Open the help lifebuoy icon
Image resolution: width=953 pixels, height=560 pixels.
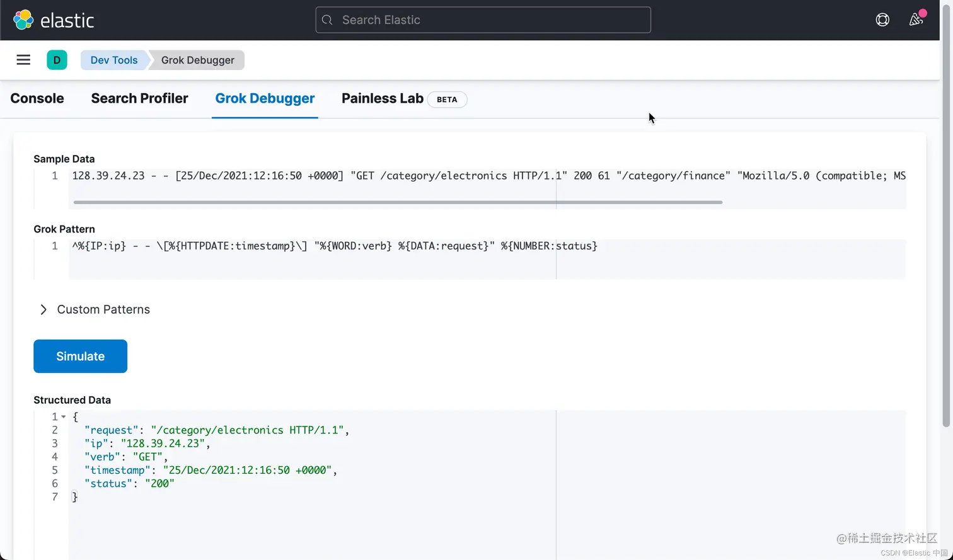coord(882,20)
